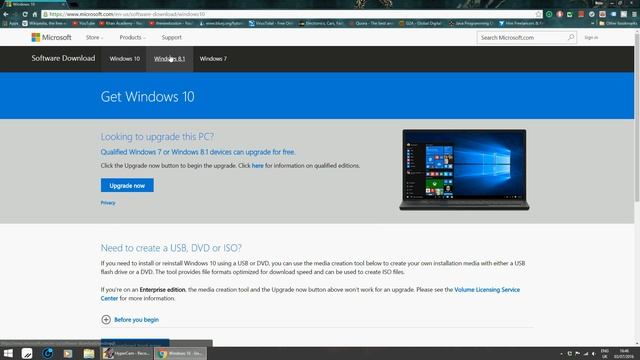Open the Chrome menu hamburger icon
The width and height of the screenshot is (640, 360).
coord(634,14)
